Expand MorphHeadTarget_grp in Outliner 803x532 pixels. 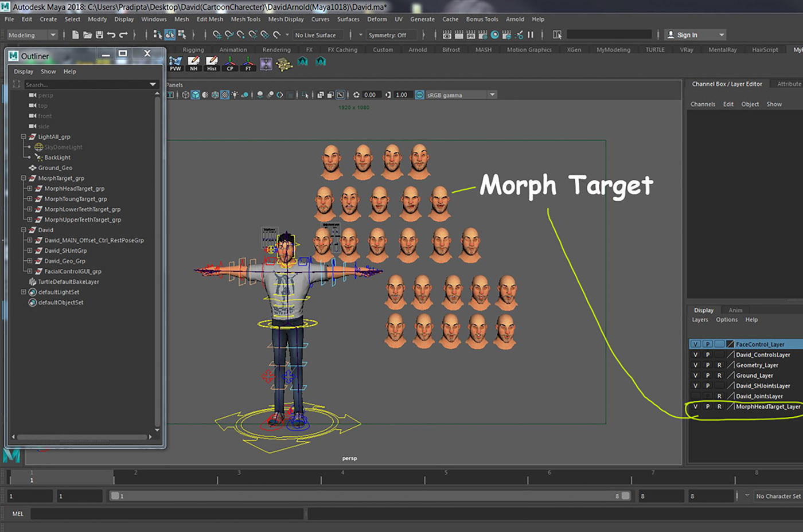coord(30,188)
